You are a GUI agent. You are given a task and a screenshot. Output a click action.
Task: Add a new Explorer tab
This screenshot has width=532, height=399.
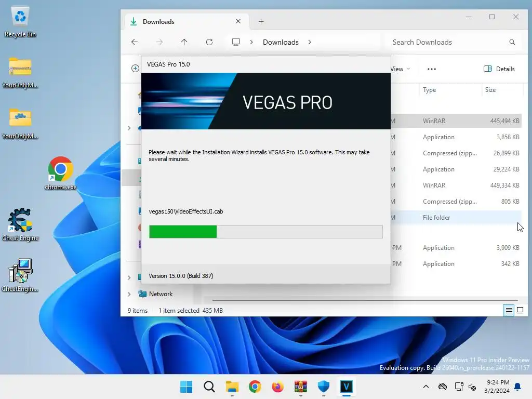(x=261, y=22)
